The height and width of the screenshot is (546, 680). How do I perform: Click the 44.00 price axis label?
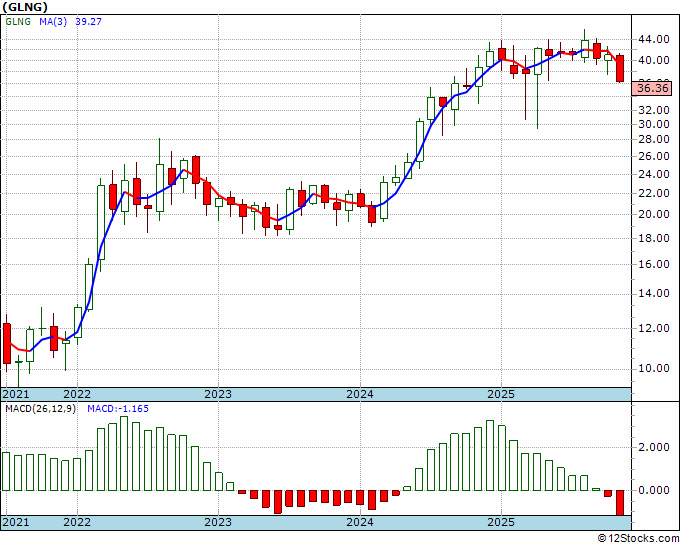coord(654,39)
